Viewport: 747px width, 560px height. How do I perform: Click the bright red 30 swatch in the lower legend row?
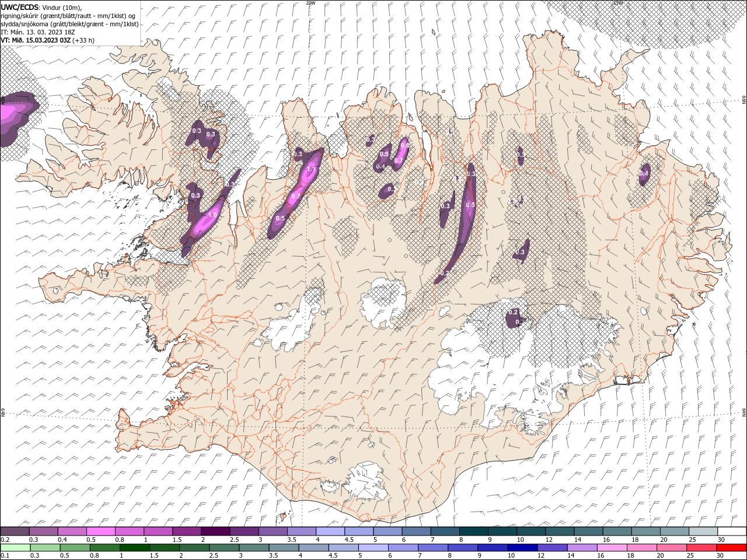pyautogui.click(x=731, y=548)
